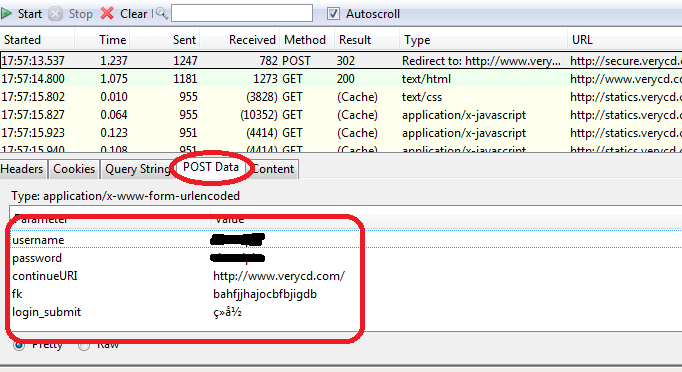Click the (3828) received value

262,97
